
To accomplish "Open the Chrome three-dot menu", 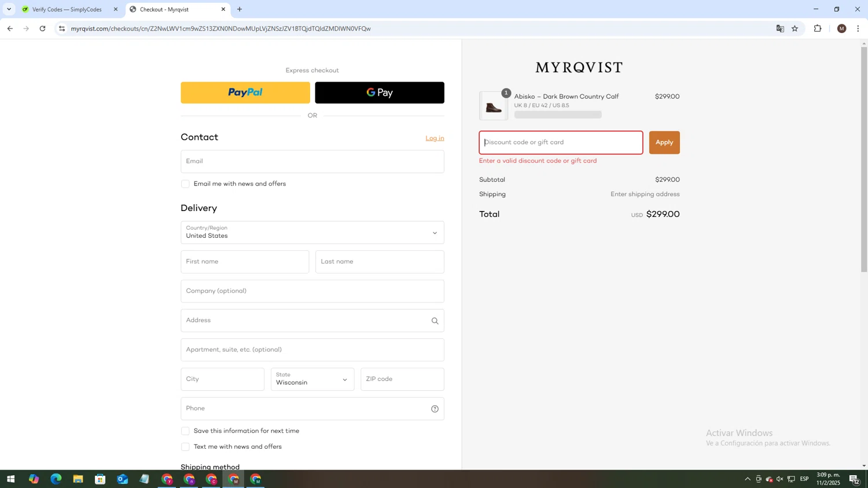I will click(x=858, y=28).
